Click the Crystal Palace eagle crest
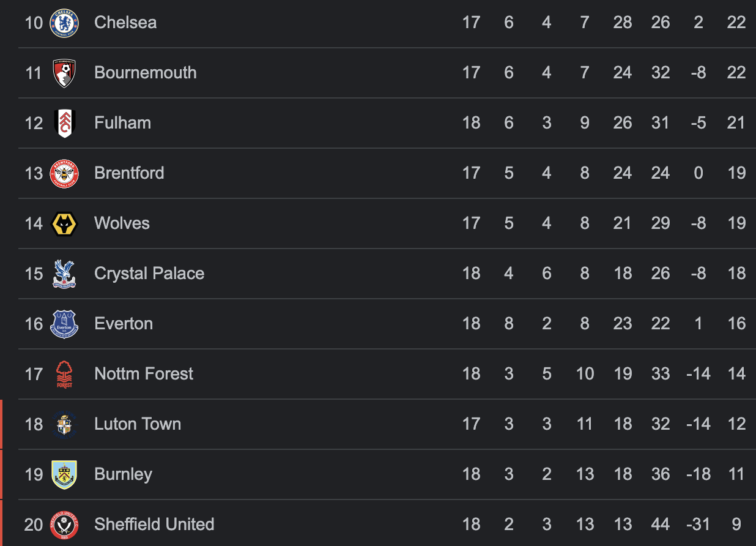 tap(64, 274)
